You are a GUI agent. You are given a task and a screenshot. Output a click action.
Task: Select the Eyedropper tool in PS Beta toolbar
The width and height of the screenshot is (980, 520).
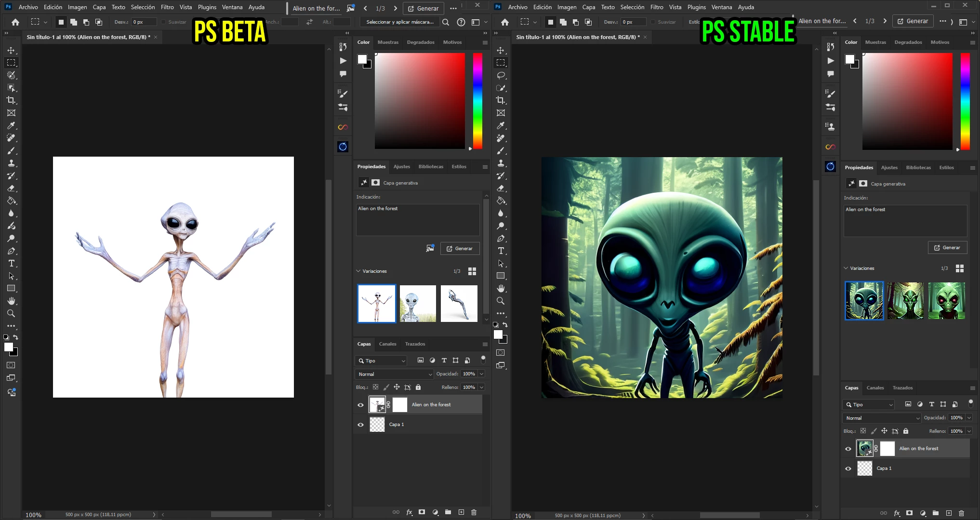coord(11,125)
